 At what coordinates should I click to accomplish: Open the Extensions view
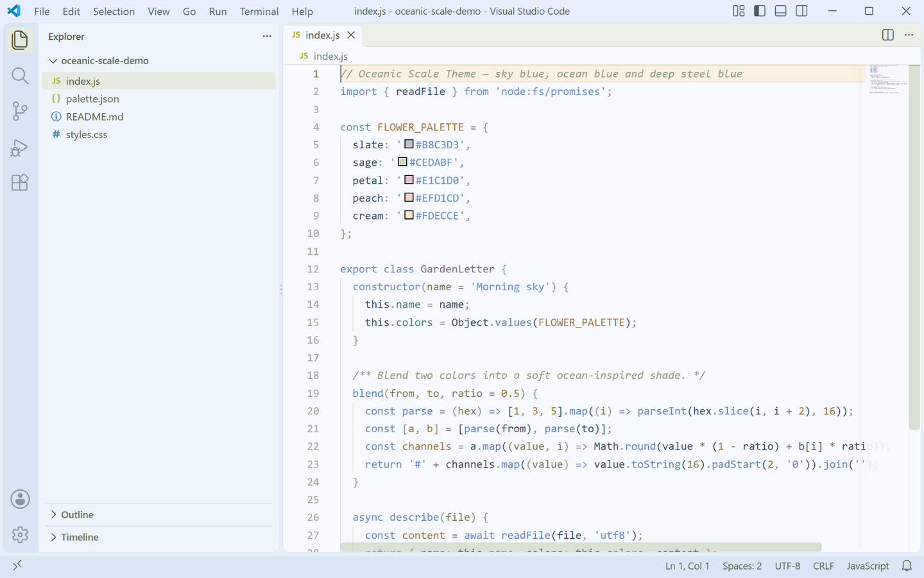pos(20,182)
